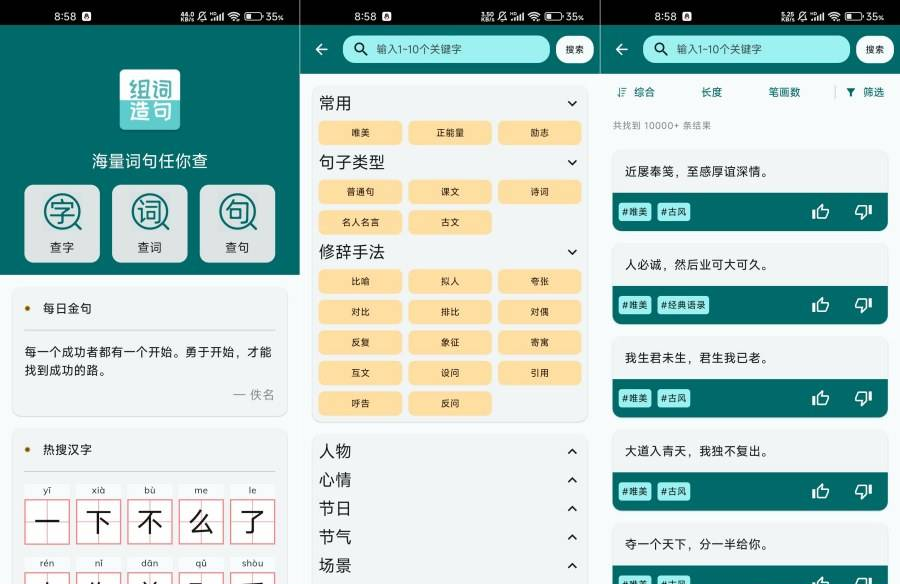Expand the 人物 category
Viewport: 900px width, 584px height.
coord(572,451)
